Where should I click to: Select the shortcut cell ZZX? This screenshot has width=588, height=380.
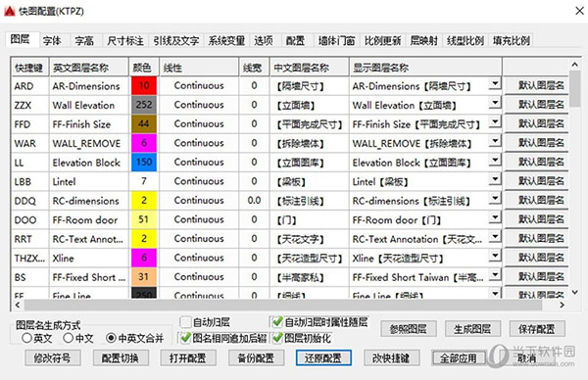[30, 105]
